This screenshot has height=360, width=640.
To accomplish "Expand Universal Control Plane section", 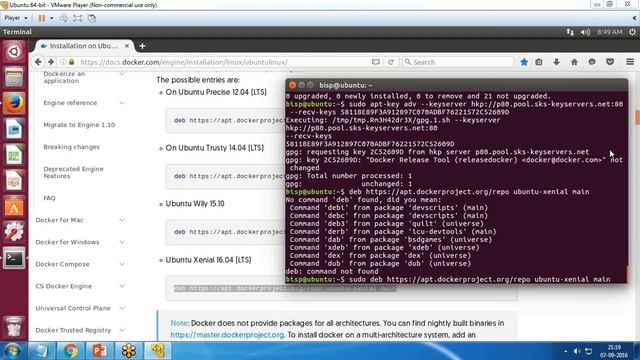I will point(122,308).
